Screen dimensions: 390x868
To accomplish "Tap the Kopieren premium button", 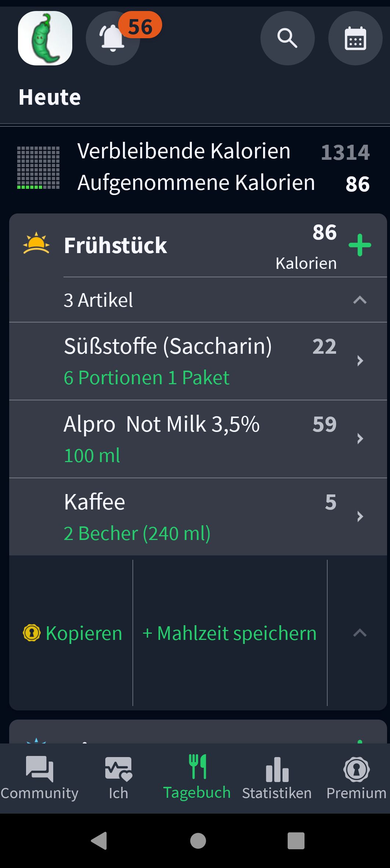I will point(73,633).
